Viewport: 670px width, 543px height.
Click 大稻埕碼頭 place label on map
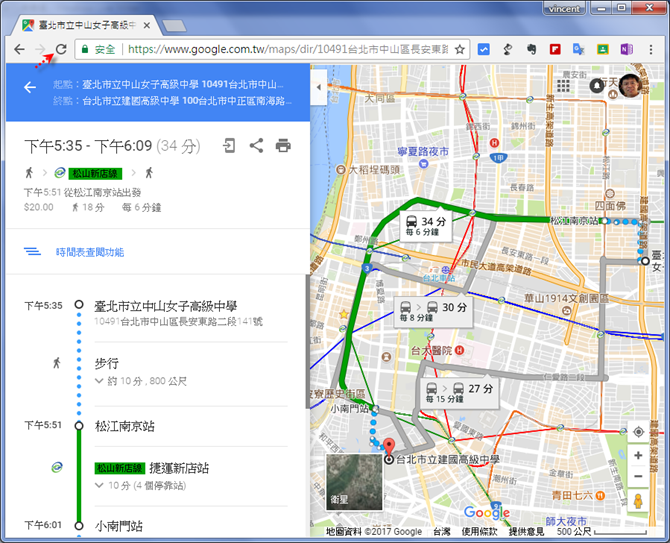click(x=374, y=170)
